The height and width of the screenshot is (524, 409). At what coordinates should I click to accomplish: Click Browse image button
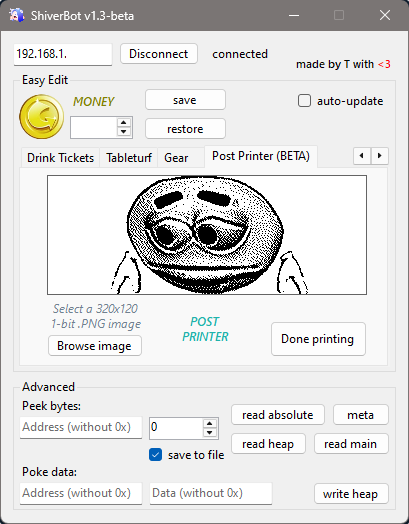[95, 346]
